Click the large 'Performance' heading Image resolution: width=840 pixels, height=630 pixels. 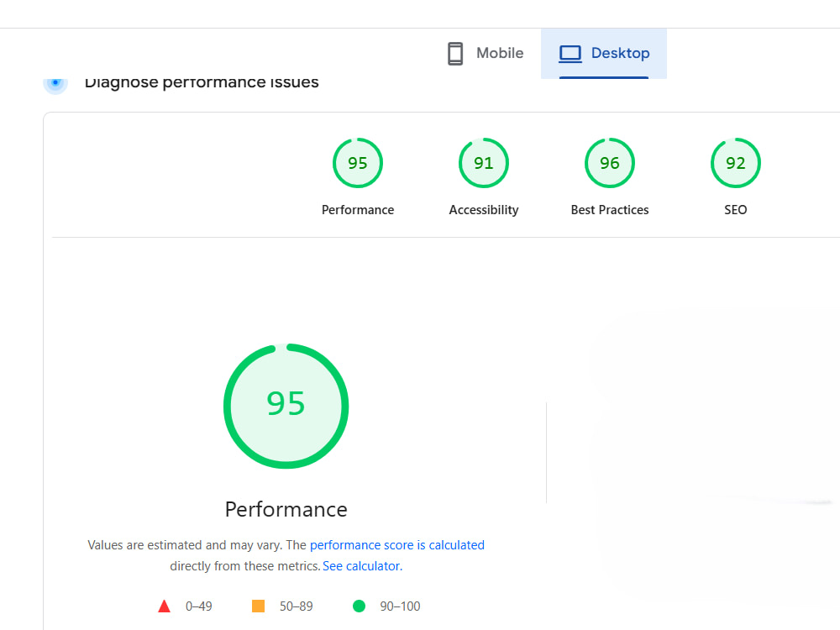coord(286,510)
